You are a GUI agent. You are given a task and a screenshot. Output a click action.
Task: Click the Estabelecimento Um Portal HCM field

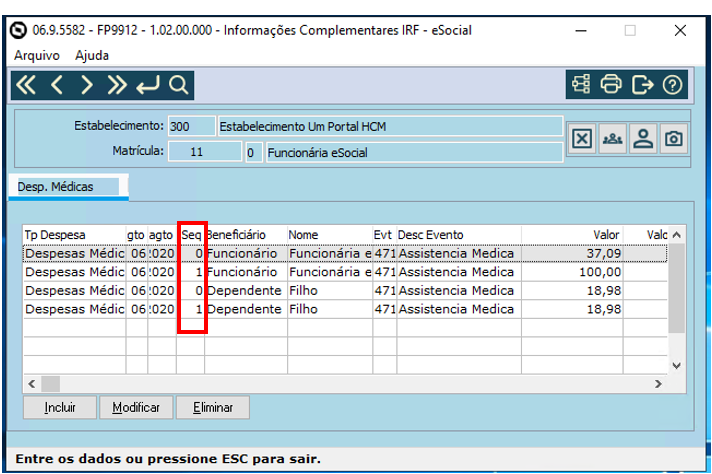[x=390, y=126]
